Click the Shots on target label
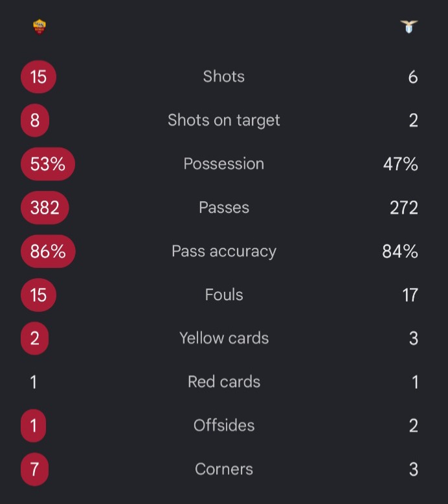The width and height of the screenshot is (448, 504). (224, 120)
